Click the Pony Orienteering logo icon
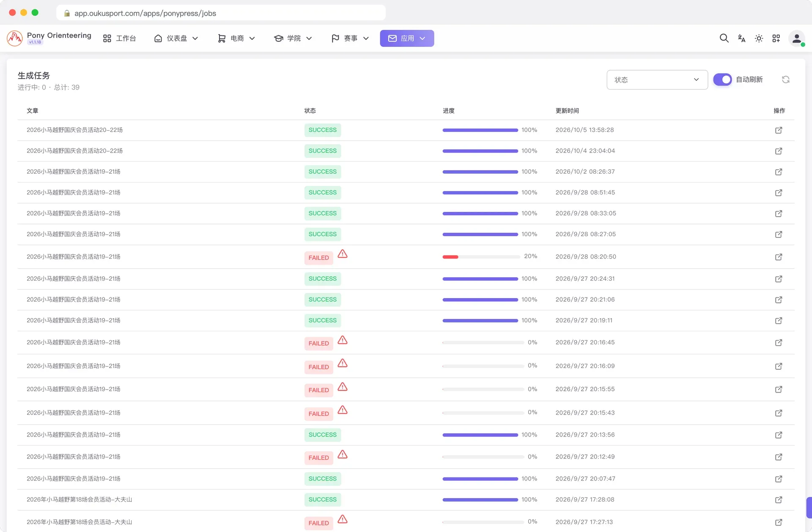Image resolution: width=812 pixels, height=532 pixels. [x=15, y=38]
